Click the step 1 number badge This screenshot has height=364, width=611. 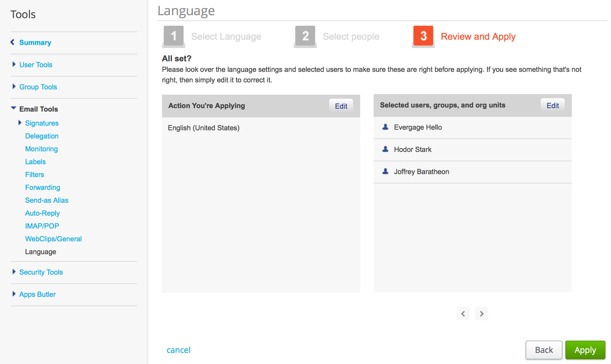click(174, 36)
